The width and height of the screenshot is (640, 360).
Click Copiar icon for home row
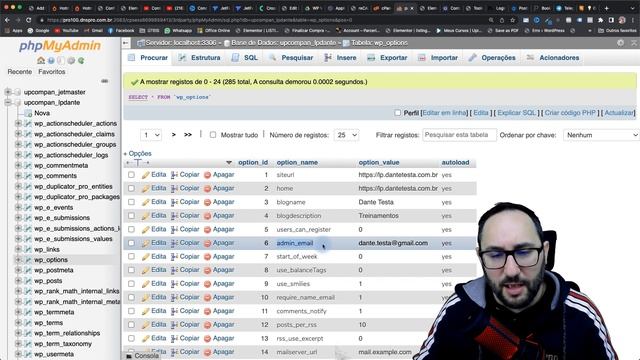[174, 189]
